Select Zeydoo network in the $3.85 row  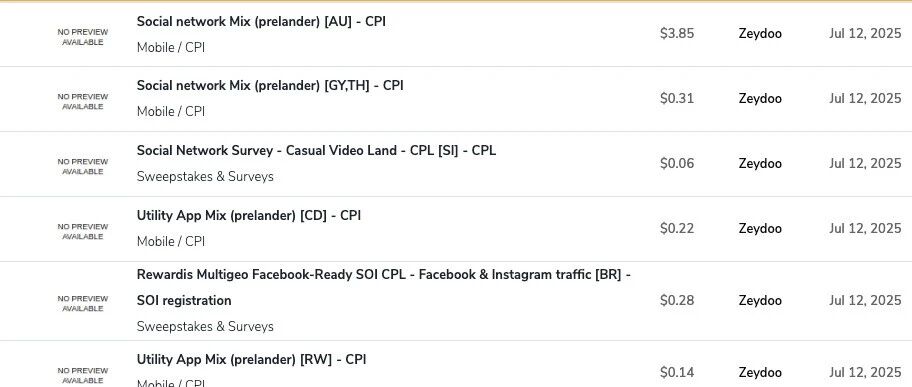coord(760,34)
